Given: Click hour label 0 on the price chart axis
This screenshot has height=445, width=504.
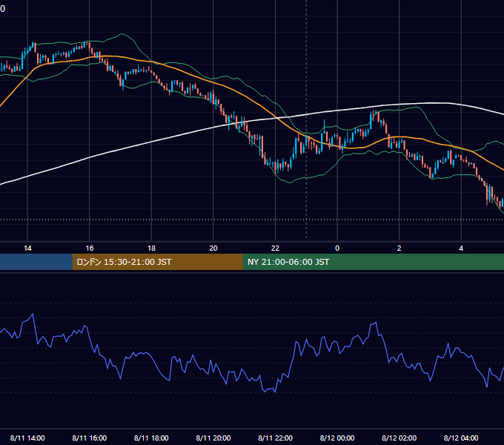Looking at the screenshot, I should (x=337, y=248).
